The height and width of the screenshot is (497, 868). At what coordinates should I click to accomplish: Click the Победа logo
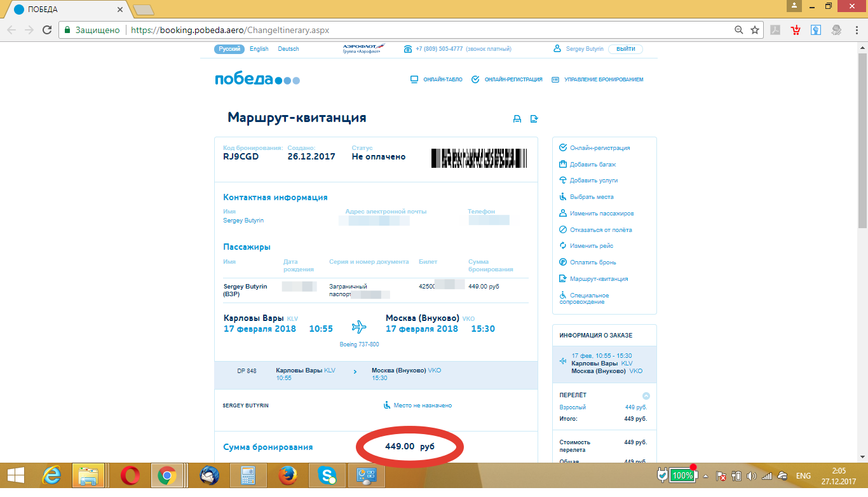click(257, 79)
